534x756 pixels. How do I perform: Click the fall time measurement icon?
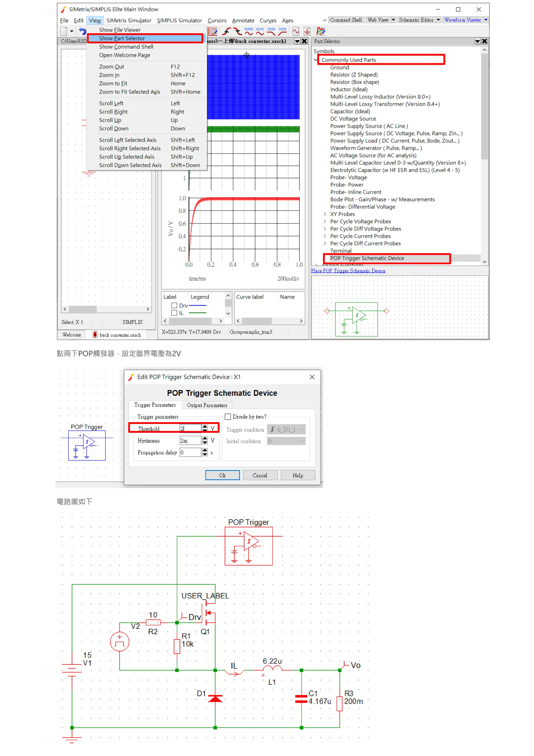point(237,31)
